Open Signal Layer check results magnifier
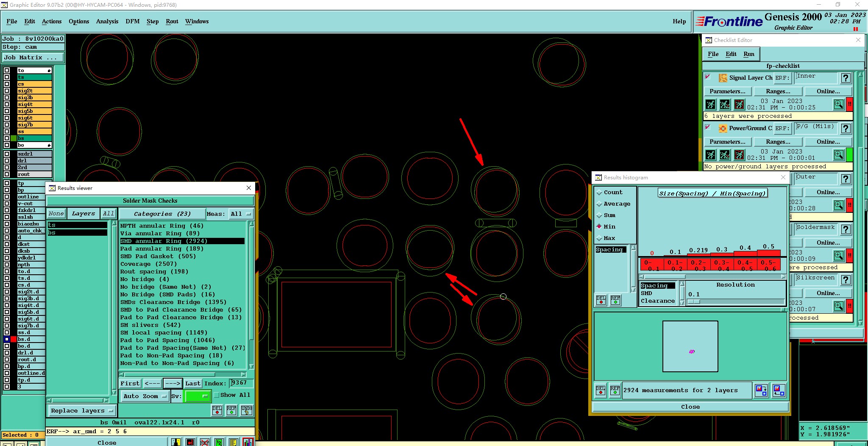 839,104
